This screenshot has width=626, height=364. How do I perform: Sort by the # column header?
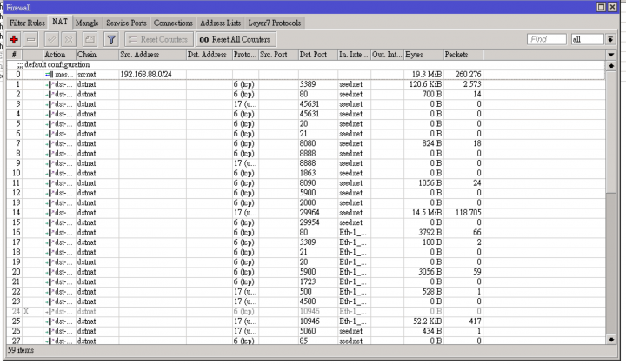15,55
